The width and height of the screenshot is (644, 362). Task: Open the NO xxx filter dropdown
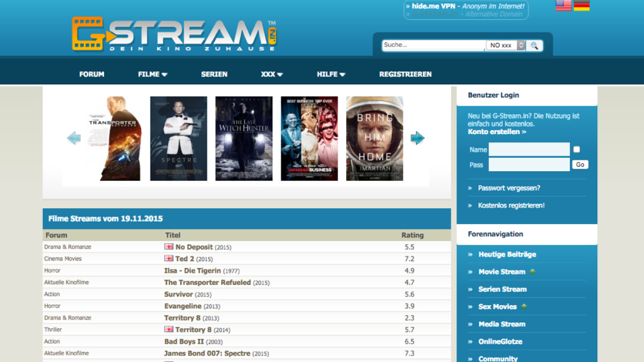tap(504, 46)
